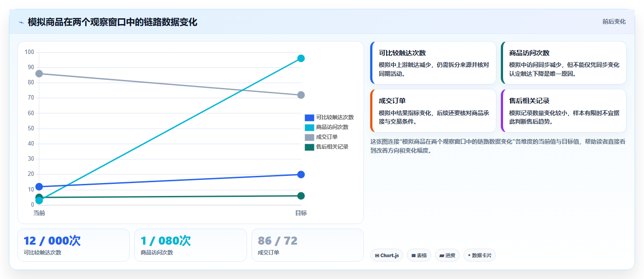The width and height of the screenshot is (644, 279).
Task: Click the chart title 模拟商品在两个观察窗口中的链路数据变化
Action: 112,22
